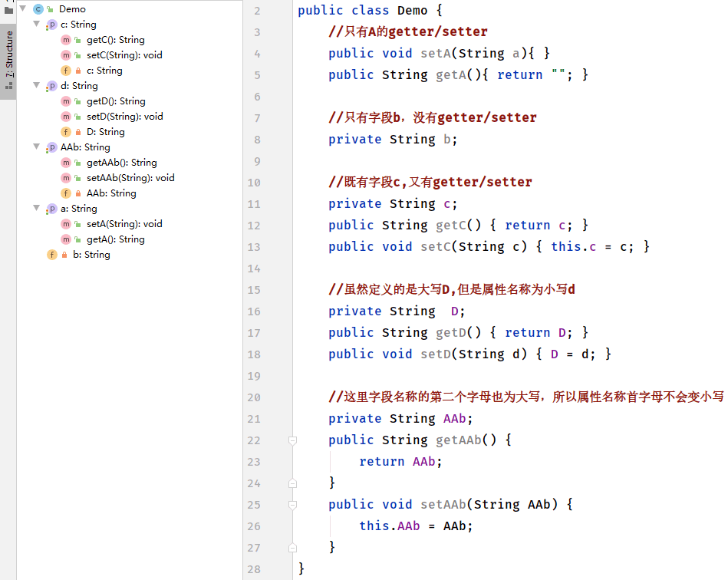Click method icon beside getAAb()
This screenshot has height=580, width=728.
[x=66, y=163]
